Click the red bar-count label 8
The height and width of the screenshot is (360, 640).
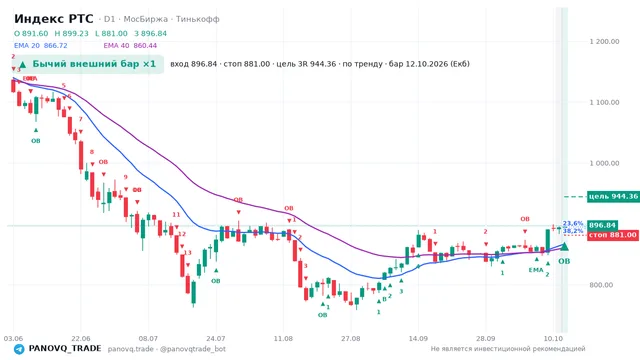click(92, 152)
